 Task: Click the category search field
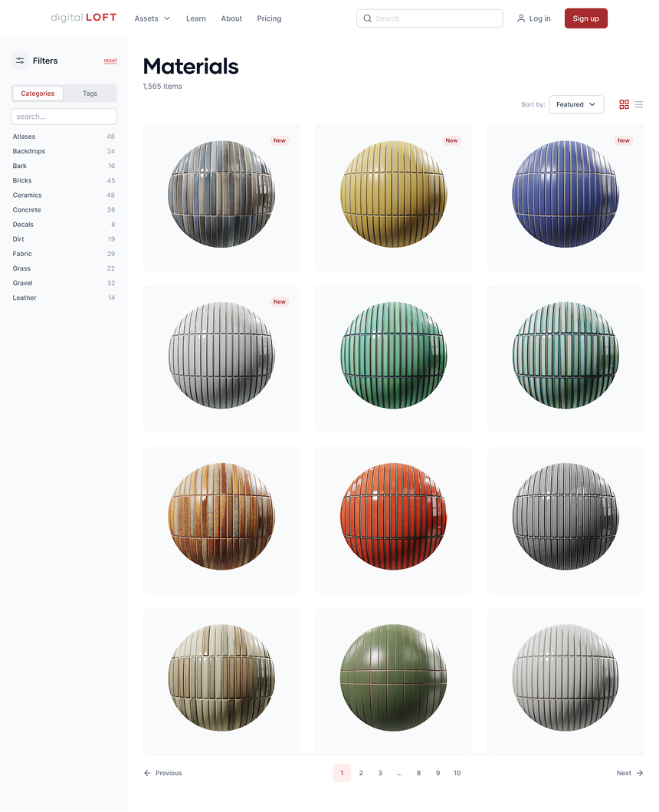64,117
